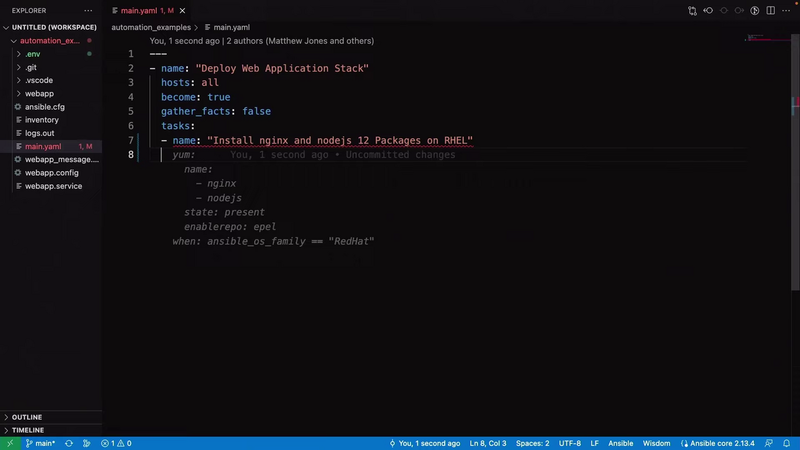Click the 'You, 1 second ago' blame status

(424, 443)
